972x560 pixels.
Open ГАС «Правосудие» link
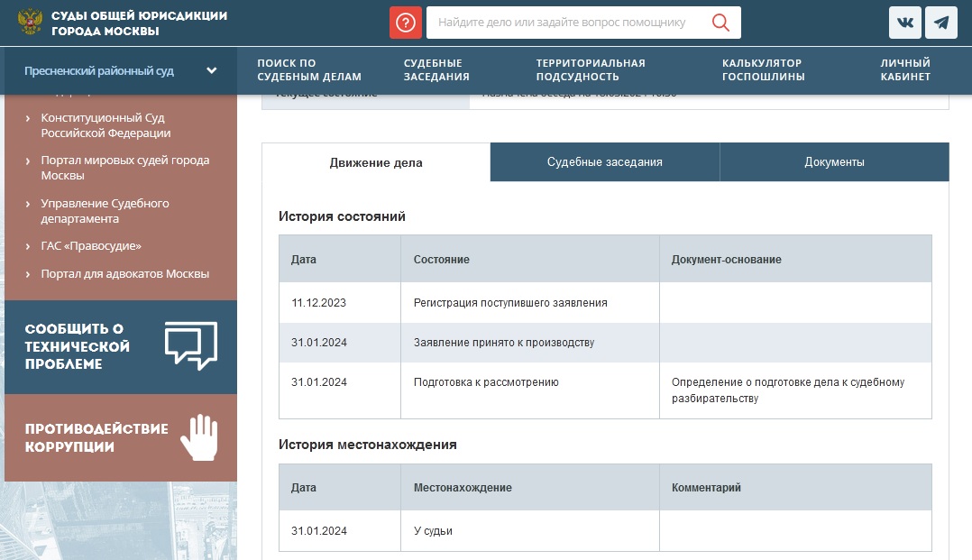pyautogui.click(x=91, y=246)
